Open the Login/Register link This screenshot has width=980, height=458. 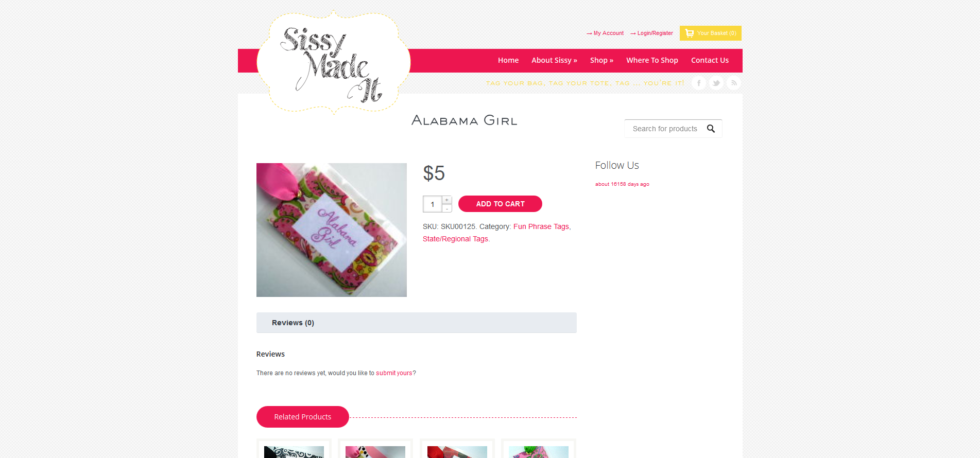point(655,33)
